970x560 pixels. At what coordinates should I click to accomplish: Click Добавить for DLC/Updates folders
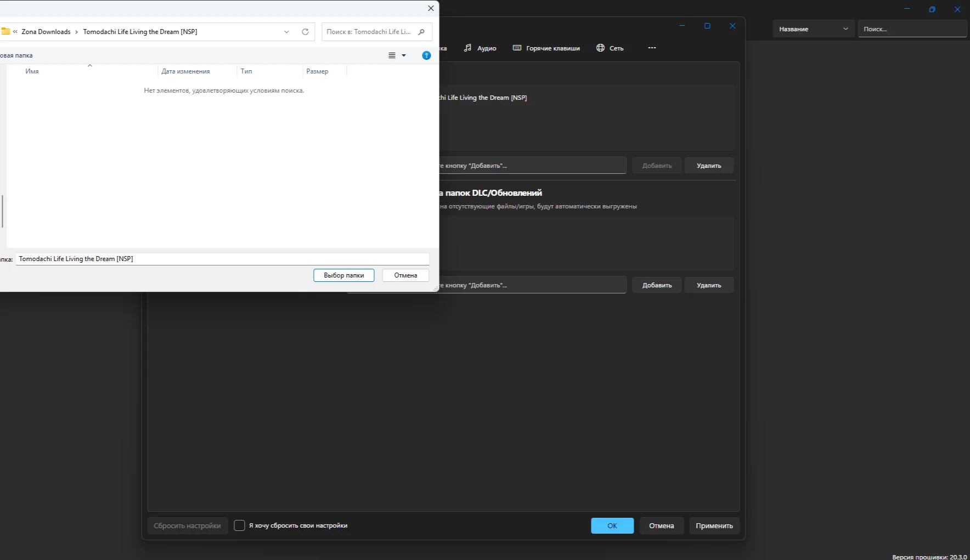click(x=657, y=285)
